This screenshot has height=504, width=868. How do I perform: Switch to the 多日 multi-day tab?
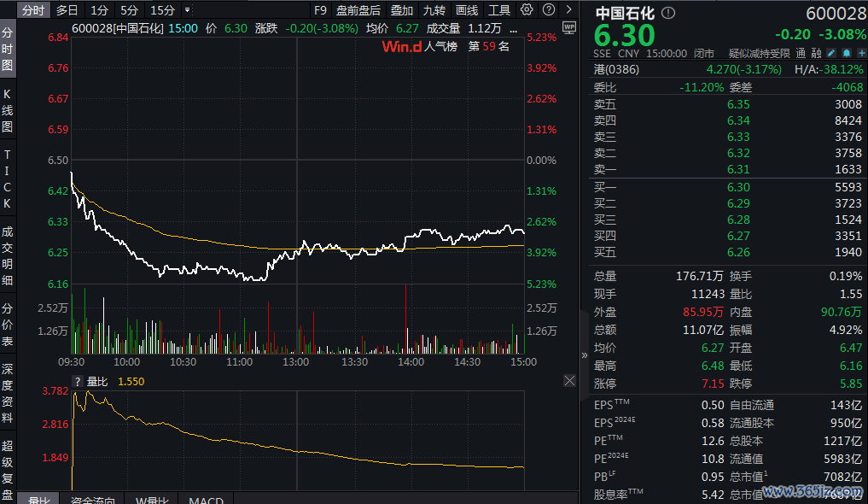pyautogui.click(x=67, y=10)
